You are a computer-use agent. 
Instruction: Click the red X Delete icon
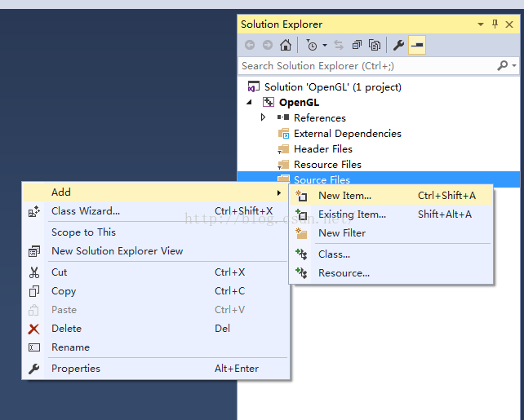(33, 329)
